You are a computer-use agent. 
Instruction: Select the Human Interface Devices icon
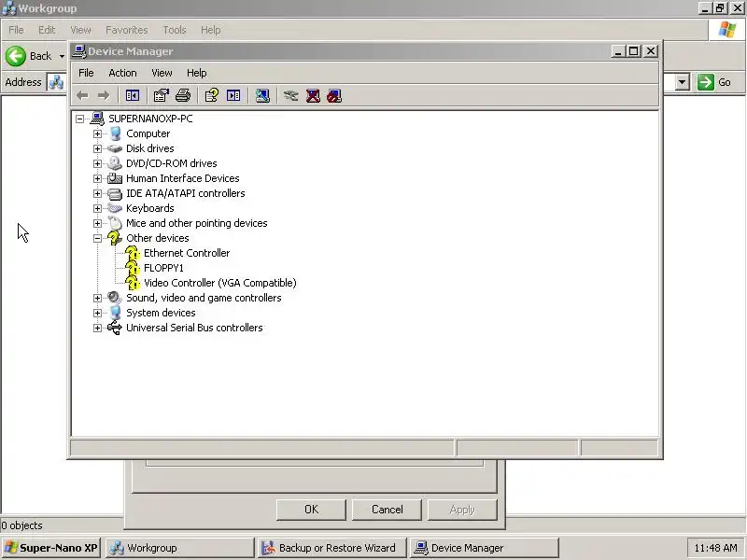(x=115, y=178)
